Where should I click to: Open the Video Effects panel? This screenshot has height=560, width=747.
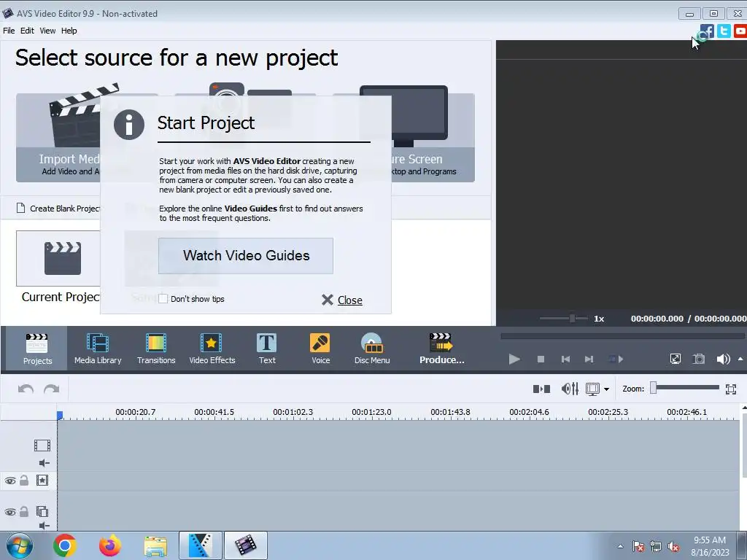tap(212, 349)
